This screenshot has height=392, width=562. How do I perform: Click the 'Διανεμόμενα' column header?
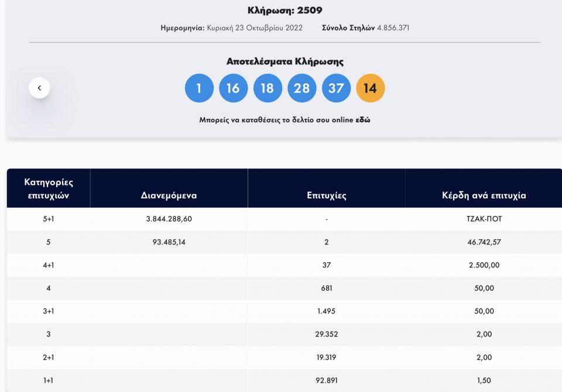click(x=169, y=195)
